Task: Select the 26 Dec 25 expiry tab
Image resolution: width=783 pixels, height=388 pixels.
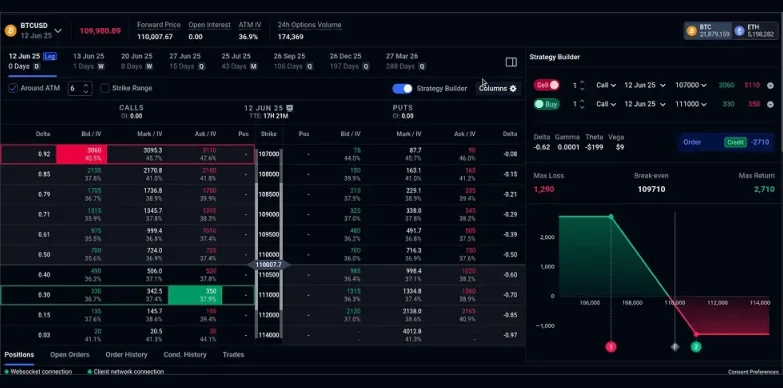Action: click(349, 61)
